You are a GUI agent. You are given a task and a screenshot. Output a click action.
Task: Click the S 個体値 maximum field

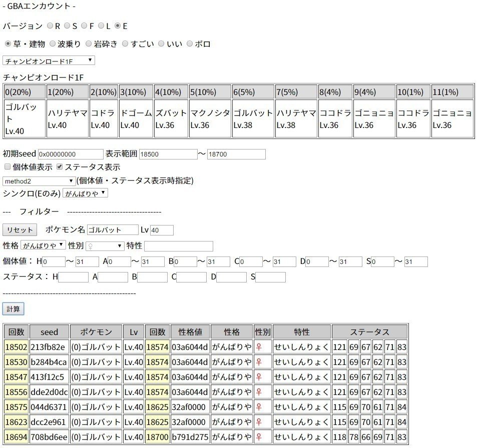pos(416,261)
